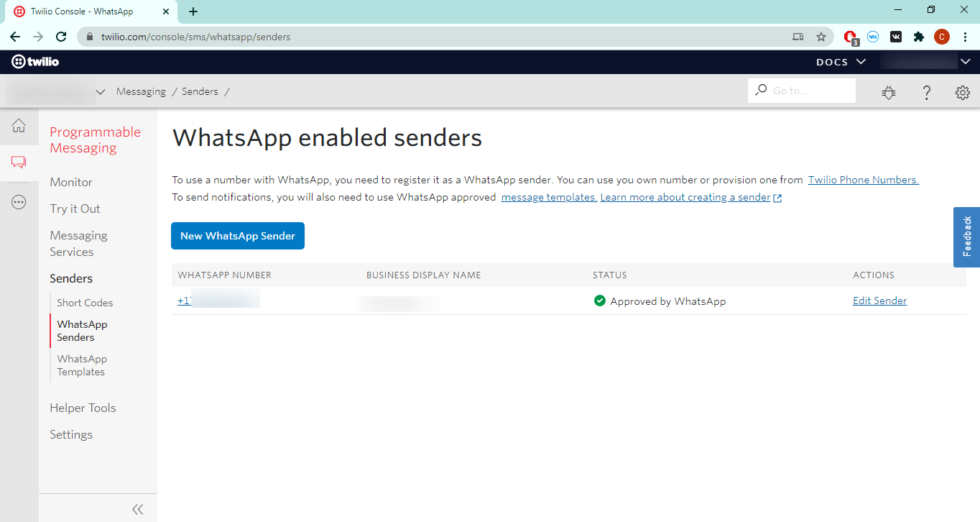Open the All Products ellipsis icon
The image size is (980, 522).
point(19,203)
